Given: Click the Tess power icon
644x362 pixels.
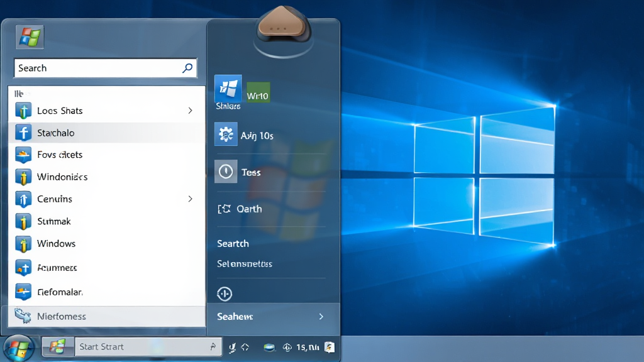Looking at the screenshot, I should (226, 171).
